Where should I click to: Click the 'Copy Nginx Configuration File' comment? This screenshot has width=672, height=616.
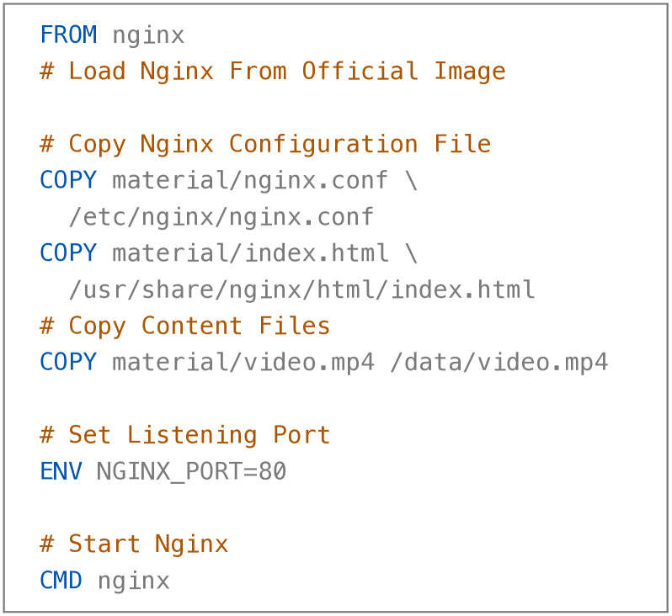click(265, 144)
